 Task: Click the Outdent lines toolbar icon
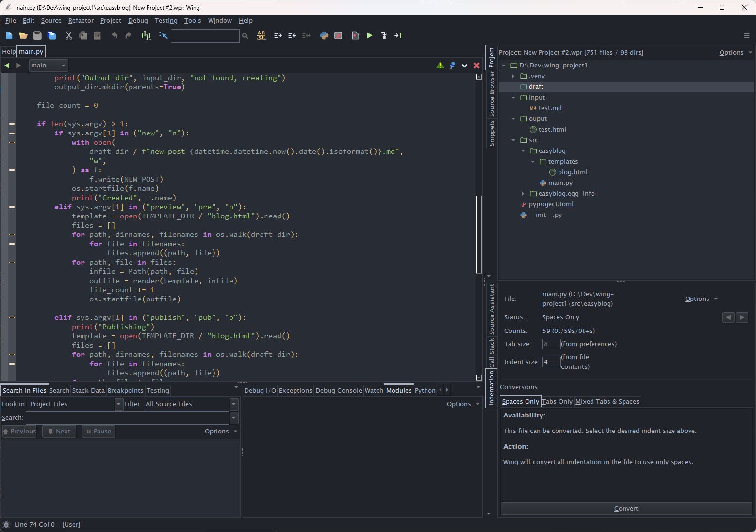coord(292,35)
